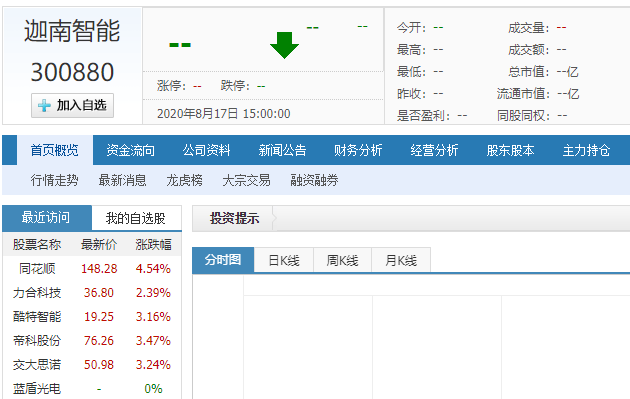Click the 涨跌幅 column header
The width and height of the screenshot is (630, 399).
pyautogui.click(x=153, y=244)
